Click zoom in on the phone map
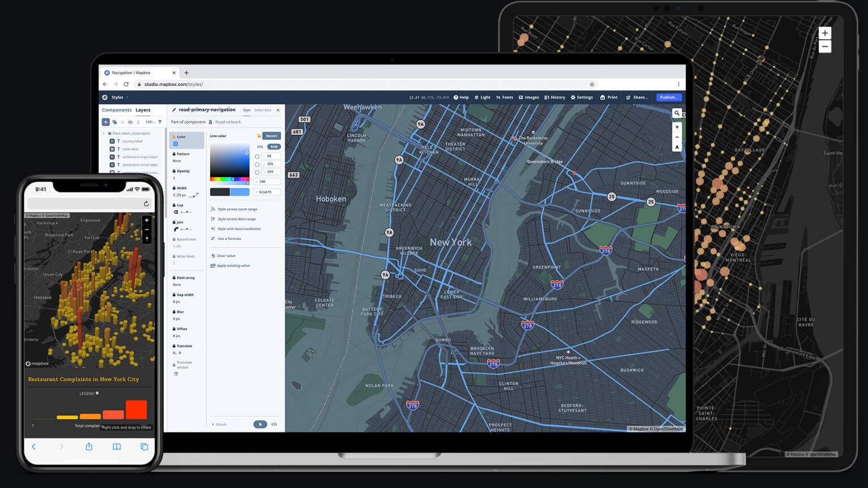The width and height of the screenshot is (868, 488). (147, 220)
